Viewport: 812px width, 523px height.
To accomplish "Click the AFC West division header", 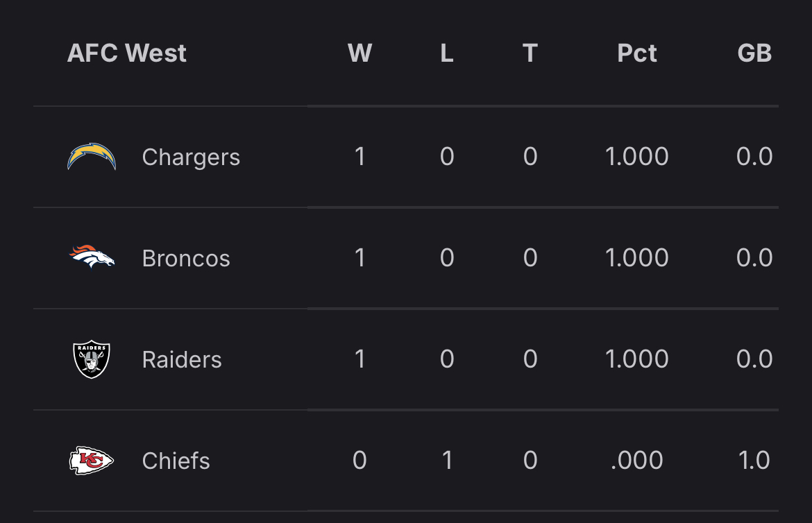I will (x=127, y=53).
